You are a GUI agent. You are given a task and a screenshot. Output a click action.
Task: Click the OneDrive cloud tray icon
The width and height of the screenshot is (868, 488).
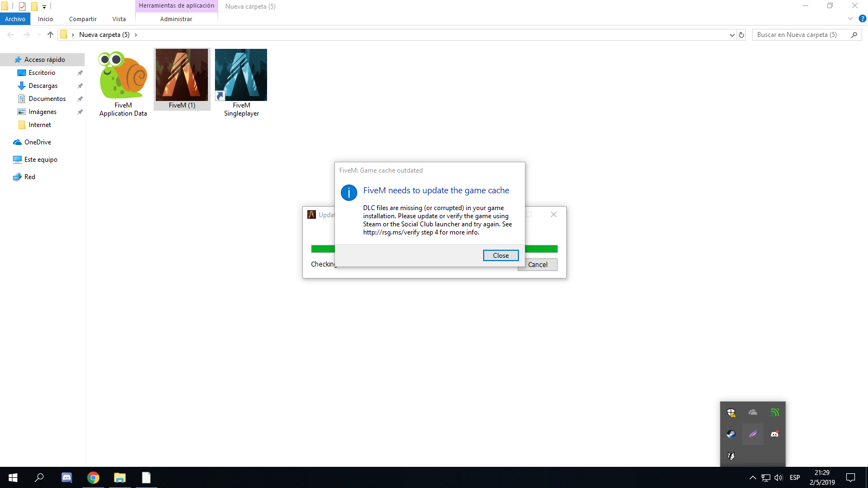[x=753, y=413]
